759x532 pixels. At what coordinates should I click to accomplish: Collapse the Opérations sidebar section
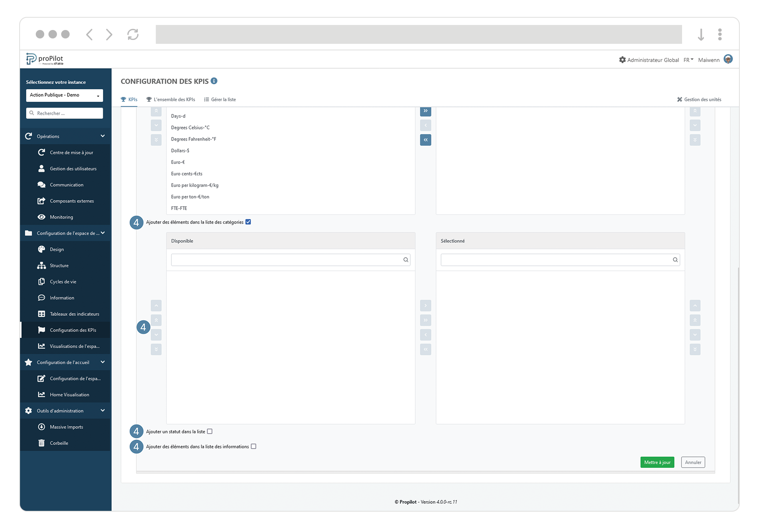(x=103, y=136)
